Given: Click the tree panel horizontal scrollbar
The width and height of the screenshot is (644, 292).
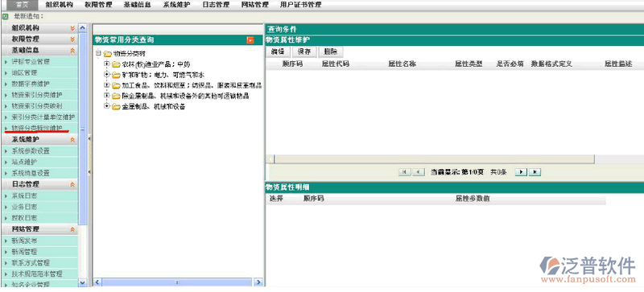Looking at the screenshot, I should [176, 282].
